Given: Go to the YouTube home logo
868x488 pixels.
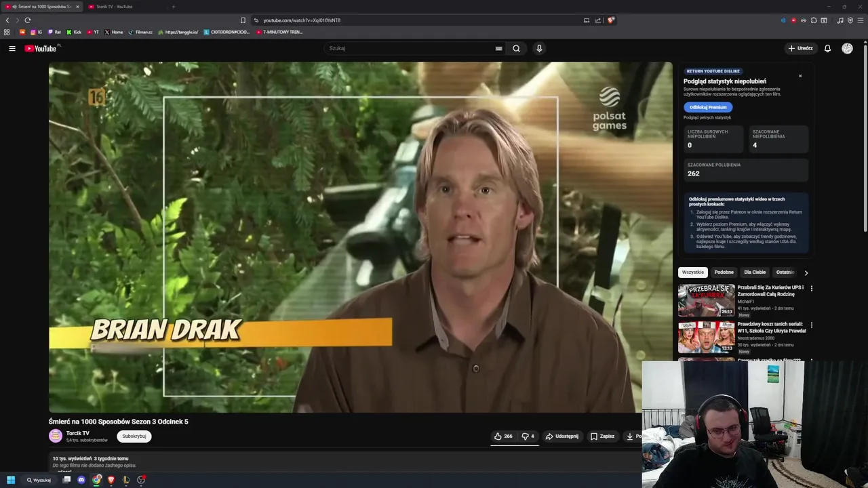Looking at the screenshot, I should point(41,48).
